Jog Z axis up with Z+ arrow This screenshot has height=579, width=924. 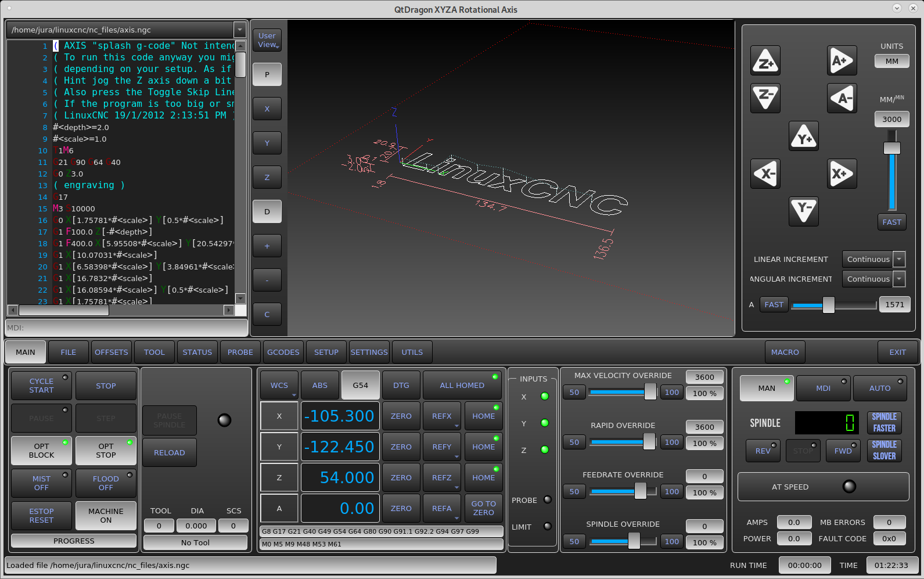(765, 60)
